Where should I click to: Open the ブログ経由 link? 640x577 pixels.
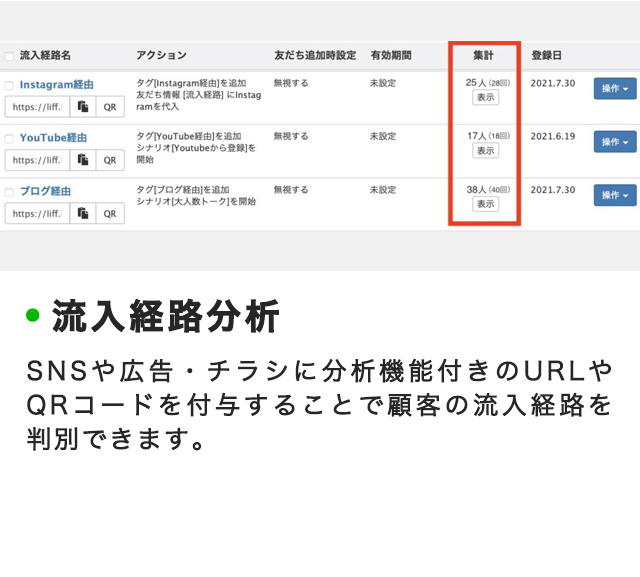(x=45, y=191)
